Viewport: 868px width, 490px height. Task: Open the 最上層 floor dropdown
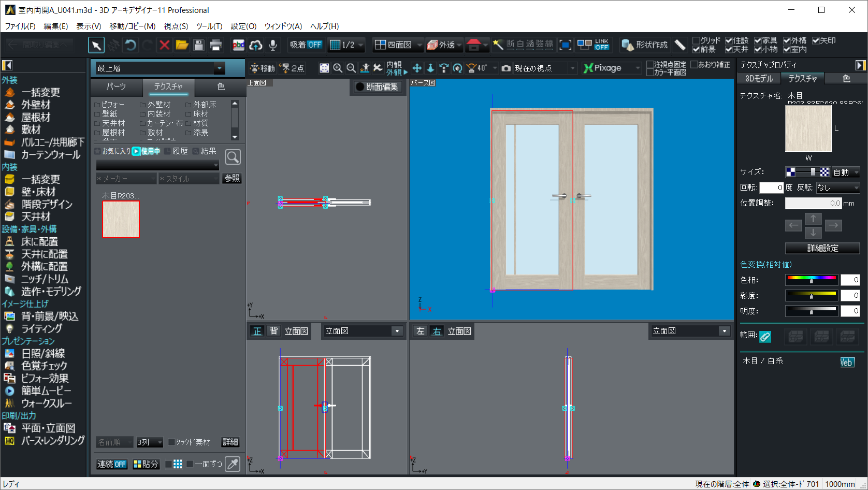219,68
